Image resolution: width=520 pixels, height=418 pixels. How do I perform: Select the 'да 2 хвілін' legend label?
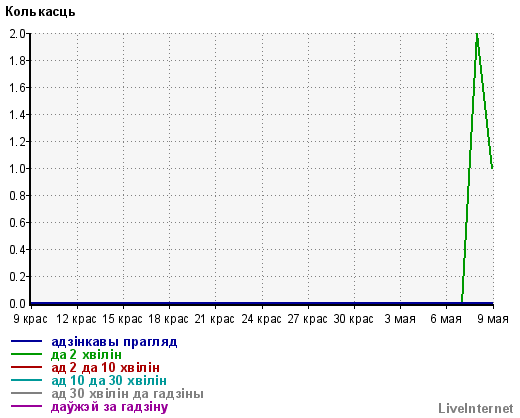click(86, 355)
